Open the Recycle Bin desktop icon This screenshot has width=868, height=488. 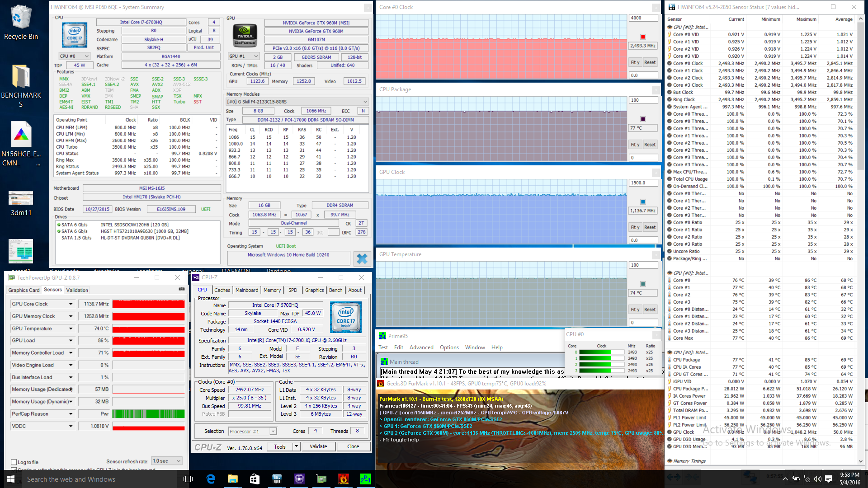pos(21,22)
